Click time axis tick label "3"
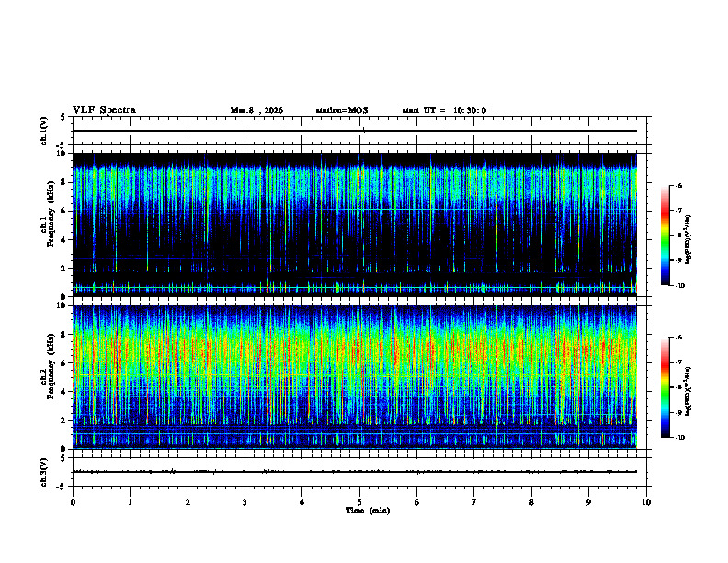Screen dimensions: 728x563 [245, 502]
